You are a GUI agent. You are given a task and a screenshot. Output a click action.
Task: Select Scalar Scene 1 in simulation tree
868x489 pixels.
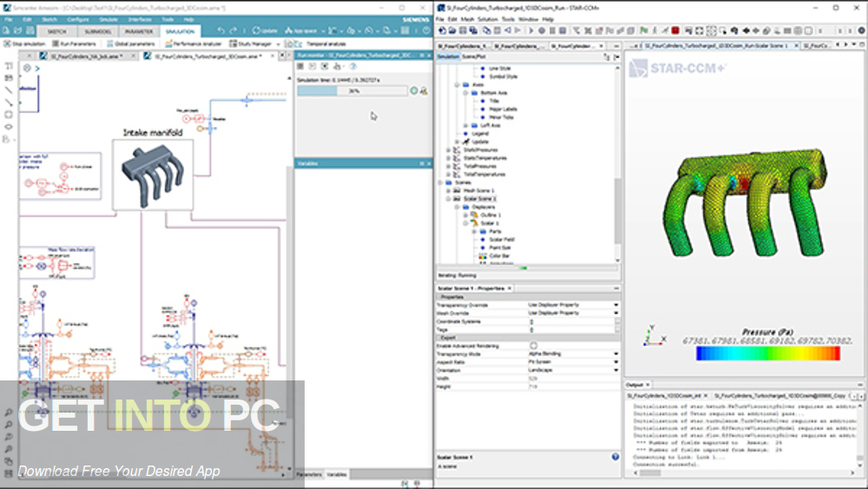pyautogui.click(x=479, y=199)
